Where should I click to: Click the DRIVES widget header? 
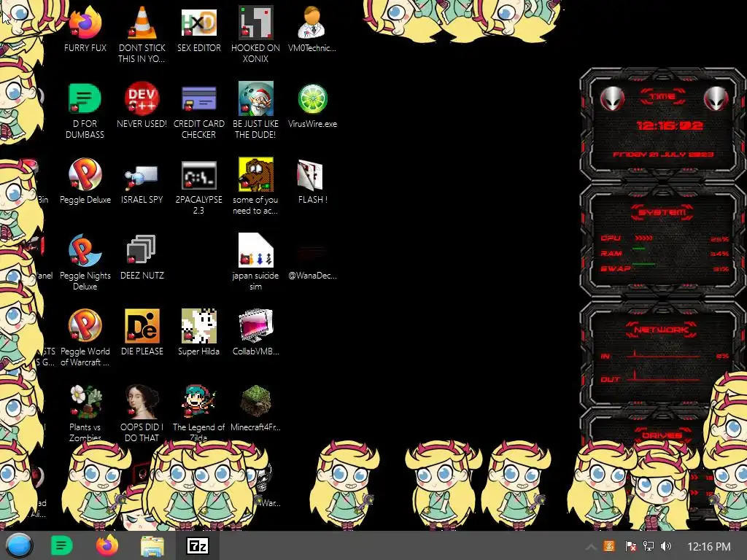662,435
